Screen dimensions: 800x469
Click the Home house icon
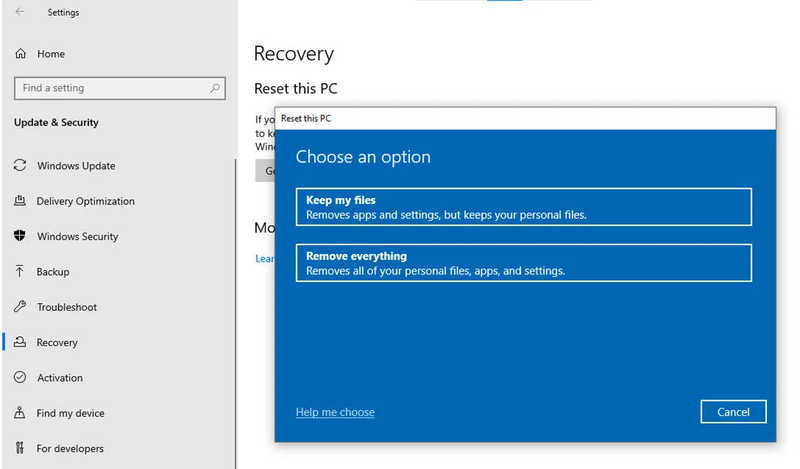(20, 54)
